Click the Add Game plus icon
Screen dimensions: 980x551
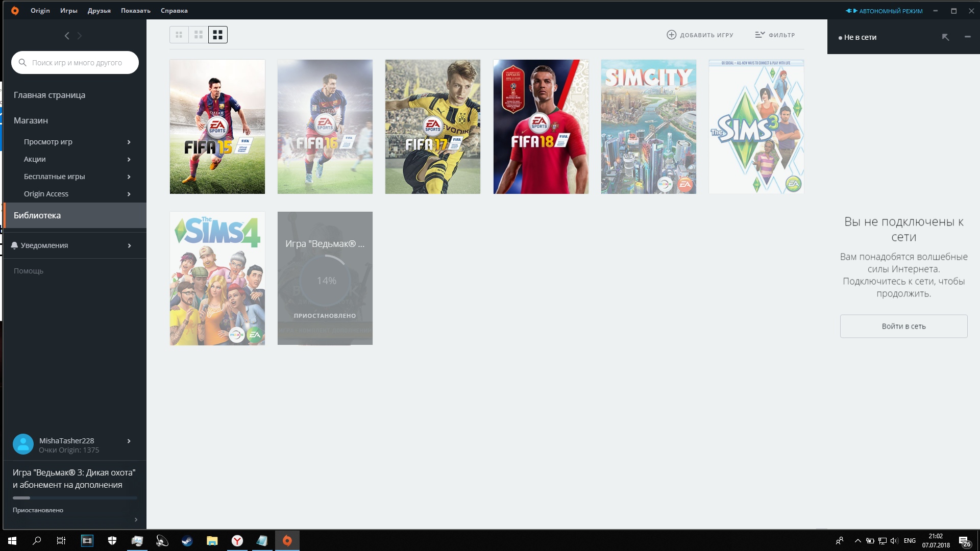[672, 35]
